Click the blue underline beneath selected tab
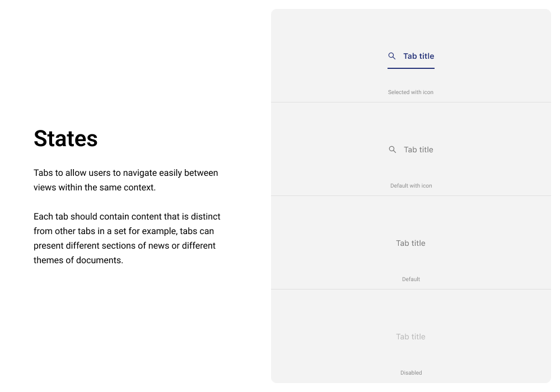Viewport: 560px width, 392px height. click(x=410, y=68)
